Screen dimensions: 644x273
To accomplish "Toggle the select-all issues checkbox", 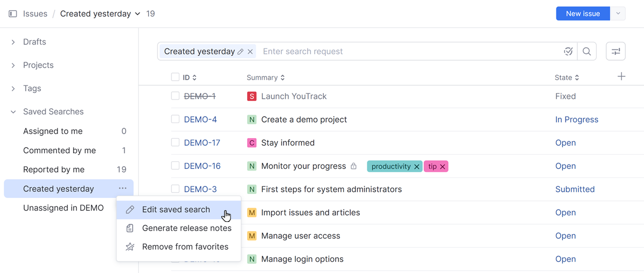I will [x=175, y=77].
